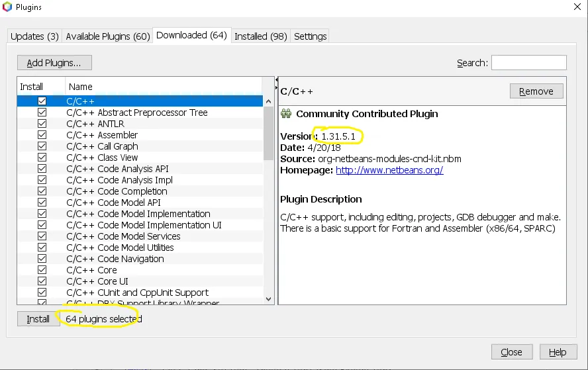This screenshot has width=588, height=370.
Task: Toggle the C/C++ Class View checkbox
Action: (x=42, y=157)
